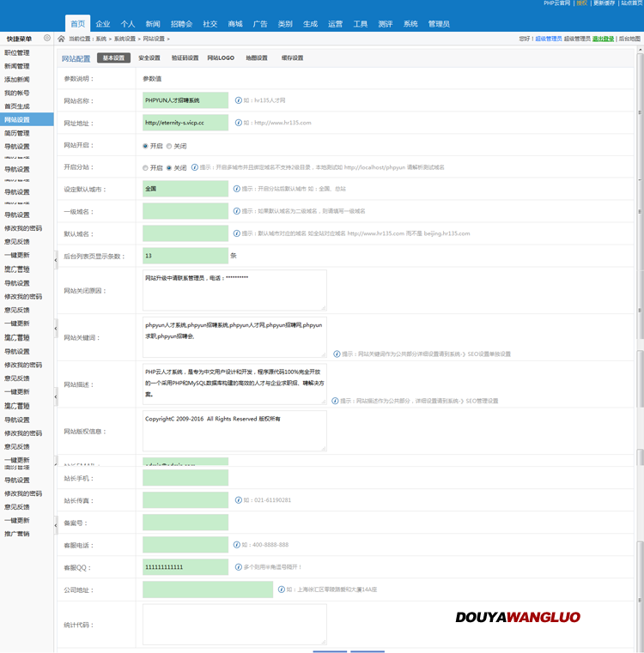
Task: Select 开启 radio for 网站开启
Action: pos(145,146)
